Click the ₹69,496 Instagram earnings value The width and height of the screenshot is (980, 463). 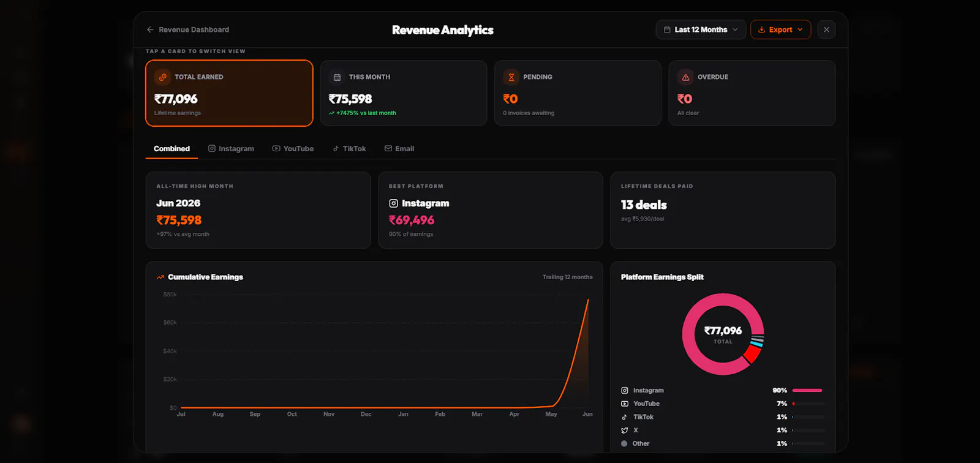[412, 220]
